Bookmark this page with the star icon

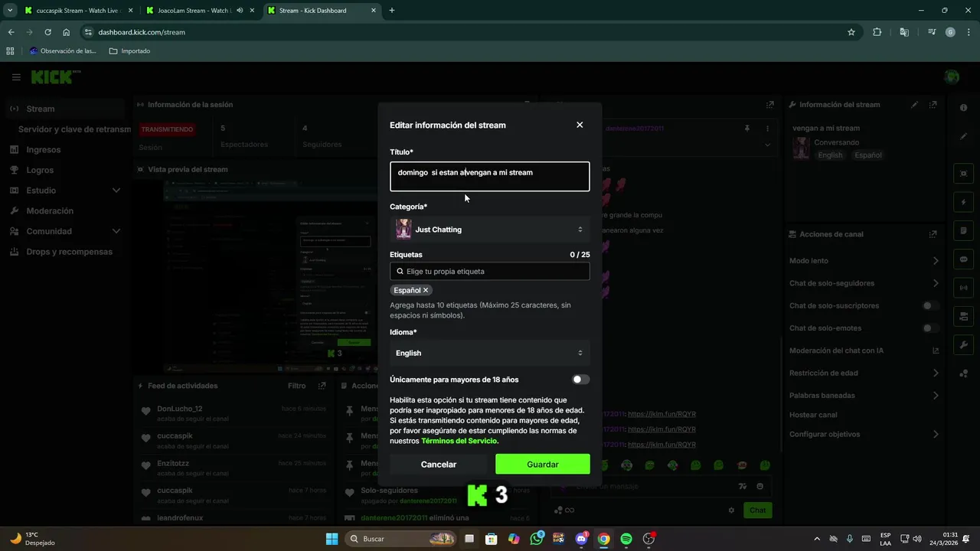(x=851, y=32)
